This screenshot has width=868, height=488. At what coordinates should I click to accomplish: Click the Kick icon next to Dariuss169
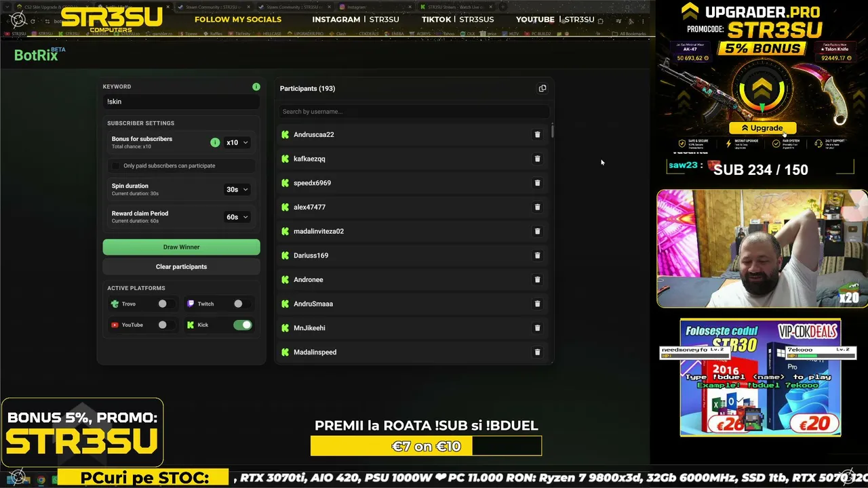pos(285,256)
